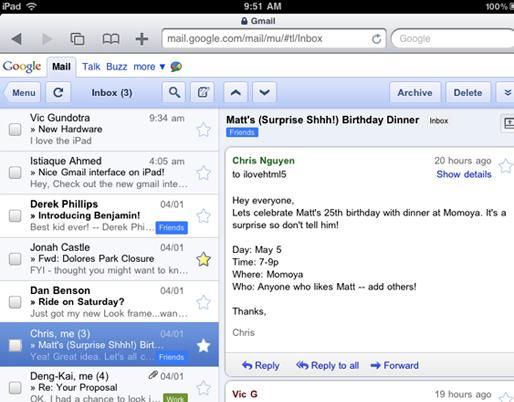Tap Safari's back arrow button

click(17, 39)
